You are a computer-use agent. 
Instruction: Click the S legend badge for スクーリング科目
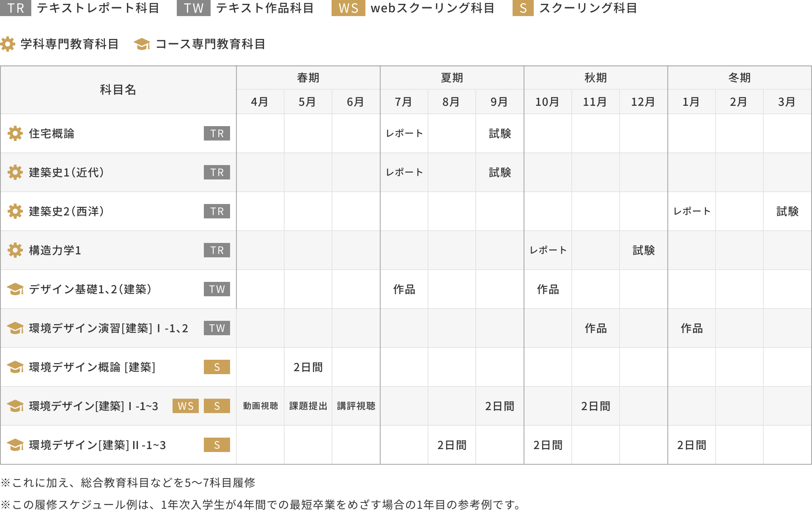pos(523,8)
